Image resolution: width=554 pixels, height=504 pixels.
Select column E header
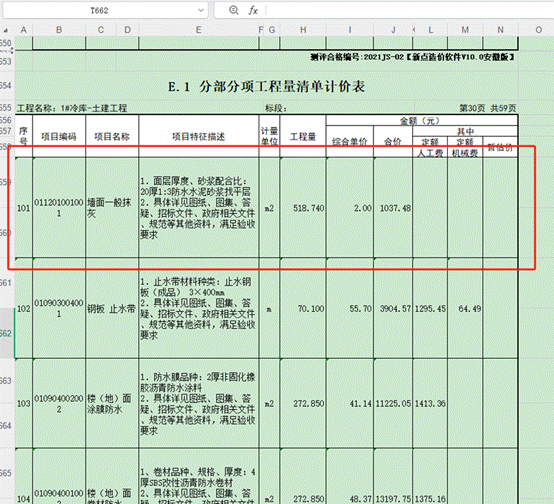pos(199,30)
